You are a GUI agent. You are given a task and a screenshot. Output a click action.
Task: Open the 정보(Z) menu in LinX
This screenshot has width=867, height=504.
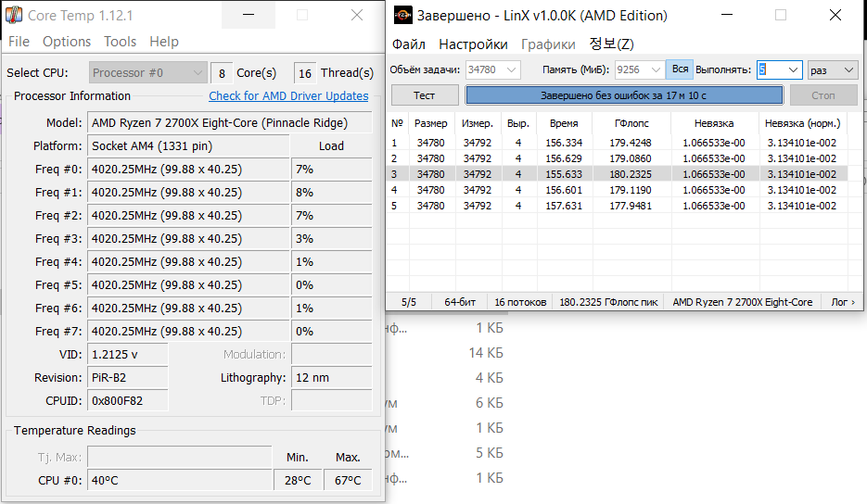click(x=612, y=44)
